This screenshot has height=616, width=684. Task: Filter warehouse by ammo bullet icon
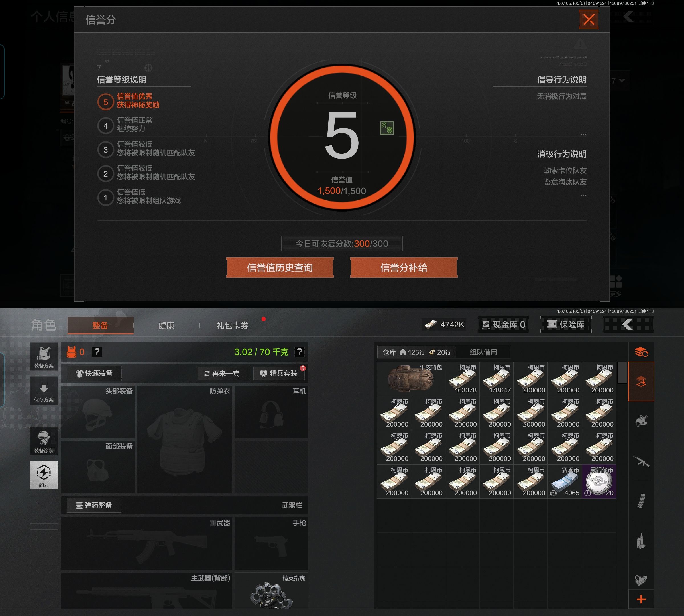pos(641,541)
